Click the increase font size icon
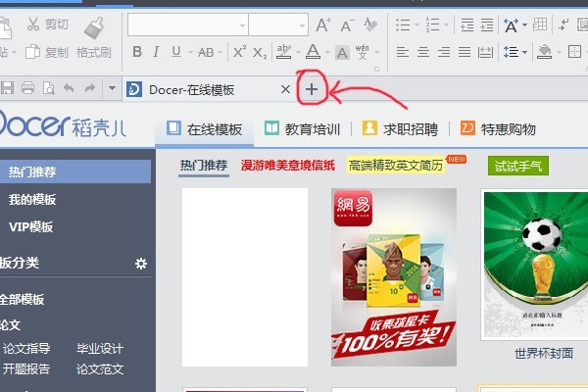This screenshot has height=392, width=588. click(x=323, y=24)
